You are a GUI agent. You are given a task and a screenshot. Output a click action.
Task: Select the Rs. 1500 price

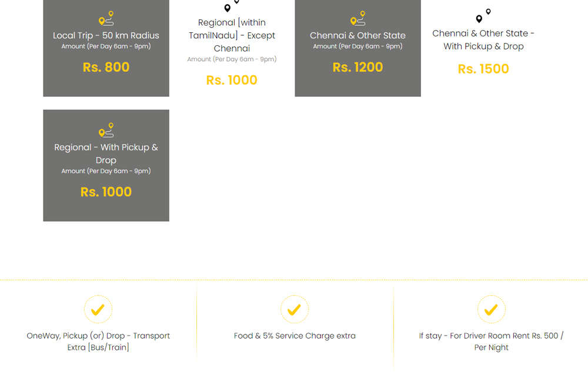point(483,69)
